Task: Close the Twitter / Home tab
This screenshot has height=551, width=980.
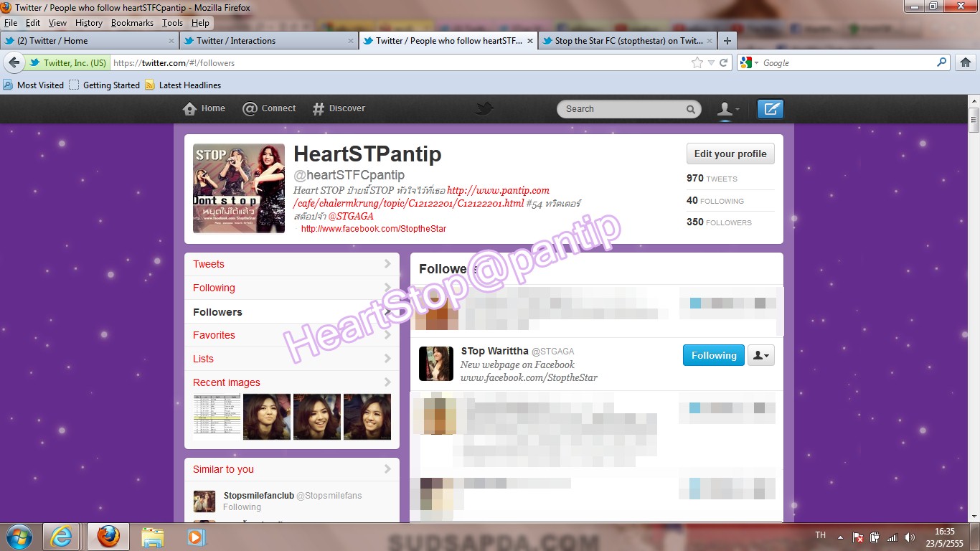Action: pyautogui.click(x=171, y=41)
